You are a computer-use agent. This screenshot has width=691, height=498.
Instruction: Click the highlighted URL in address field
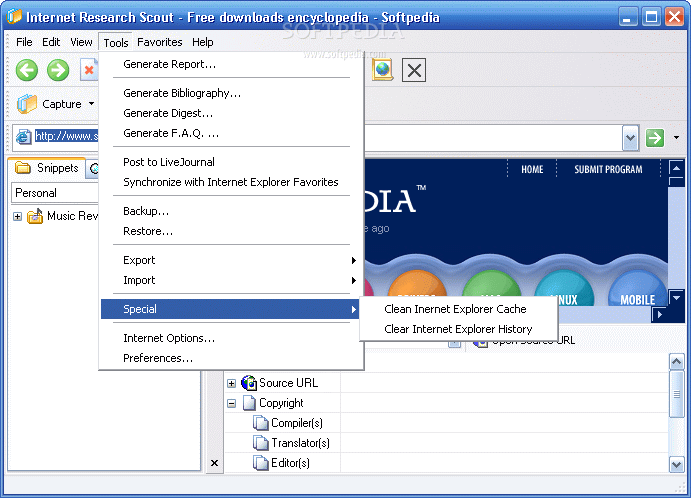click(x=66, y=136)
